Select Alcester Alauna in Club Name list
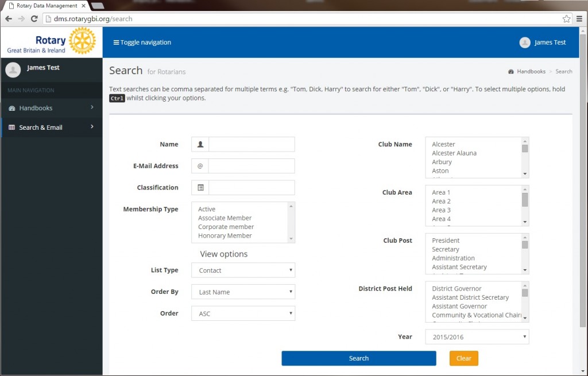Viewport: 588px width, 376px height. point(454,153)
